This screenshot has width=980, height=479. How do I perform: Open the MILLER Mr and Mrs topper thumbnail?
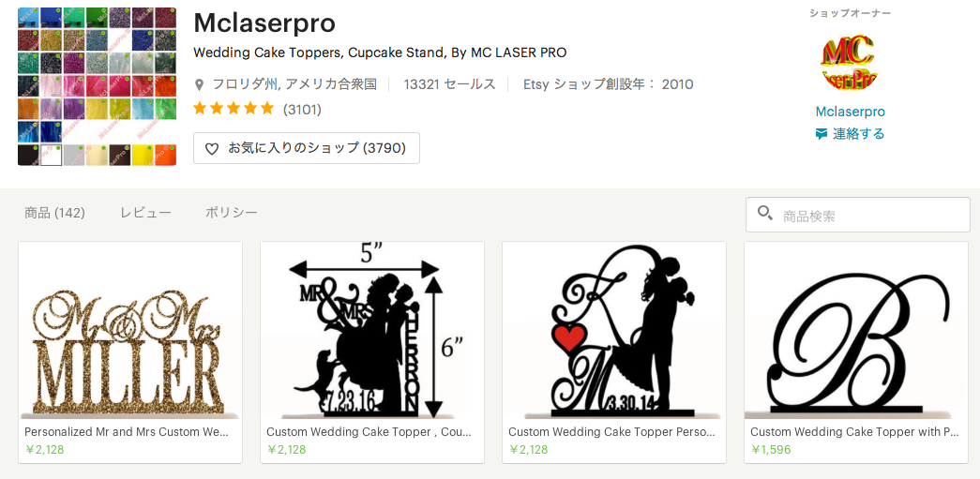click(130, 330)
